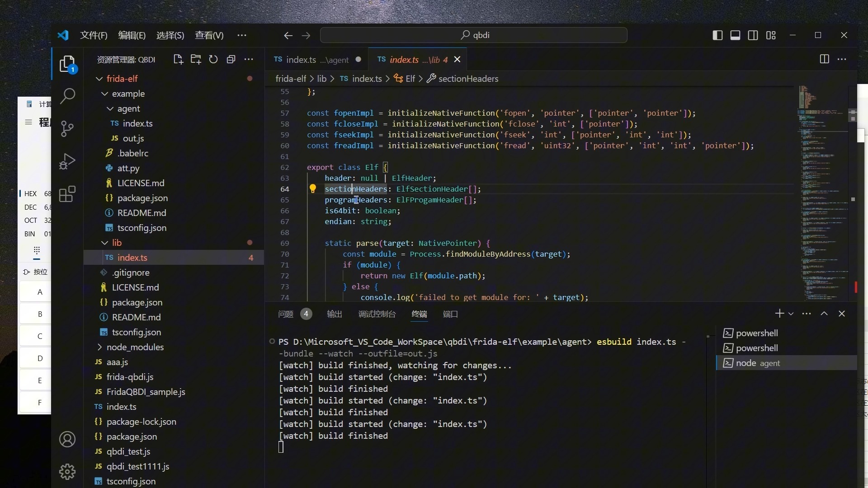
Task: Select the node agent terminal
Action: coord(758,363)
